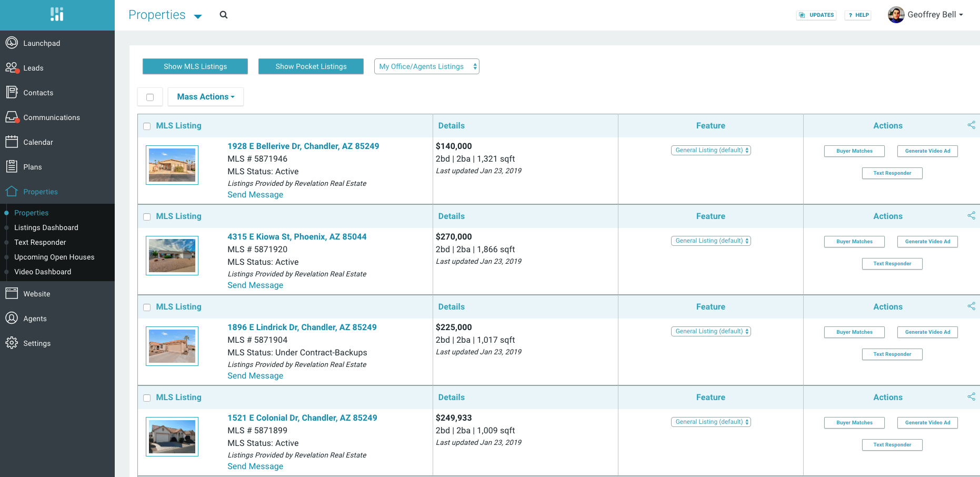980x477 pixels.
Task: Go to Leads in the sidebar
Action: pyautogui.click(x=33, y=68)
